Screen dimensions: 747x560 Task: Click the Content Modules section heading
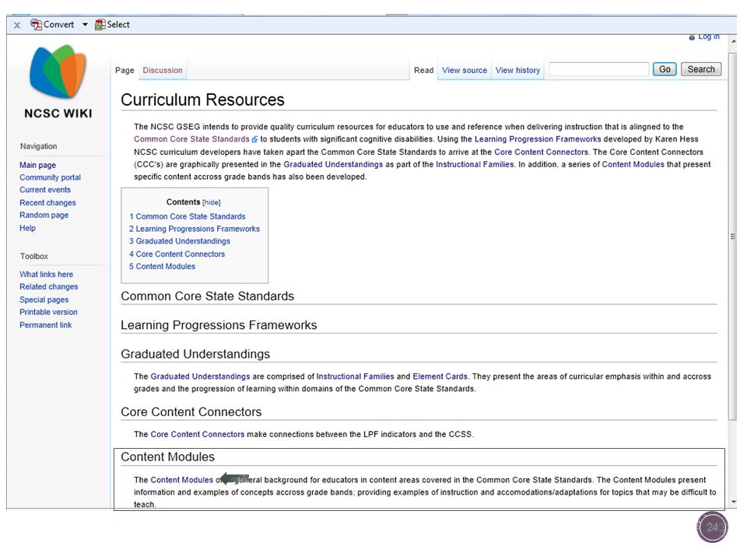[168, 457]
